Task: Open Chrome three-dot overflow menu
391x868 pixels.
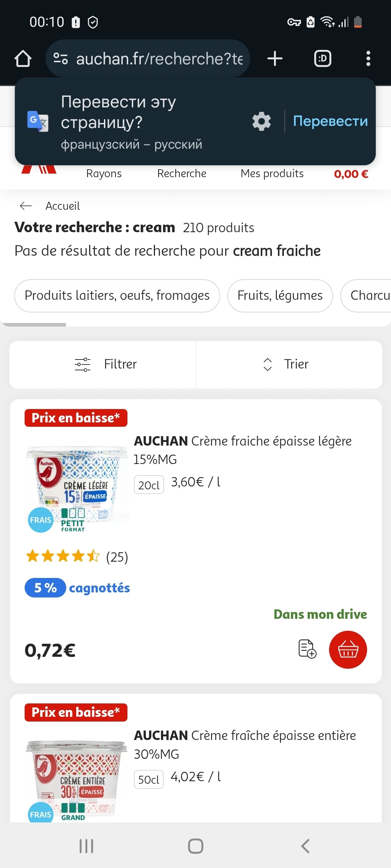Action: coord(368,59)
